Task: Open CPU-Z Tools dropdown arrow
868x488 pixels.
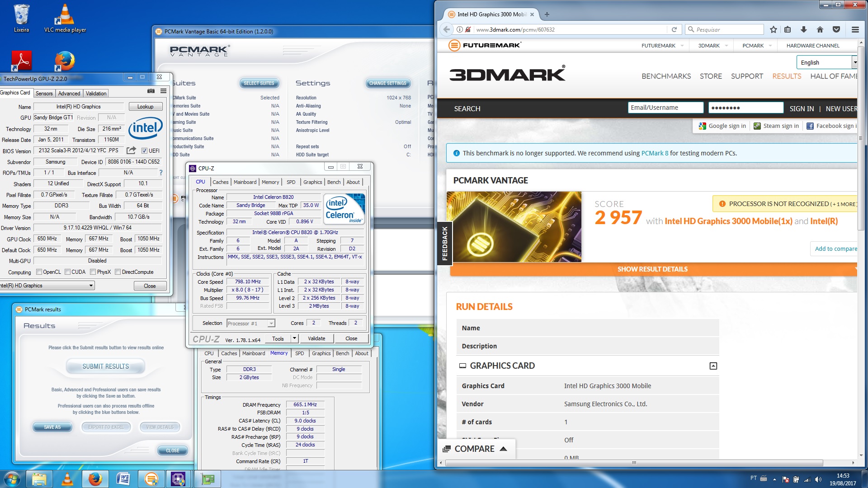Action: click(x=294, y=338)
